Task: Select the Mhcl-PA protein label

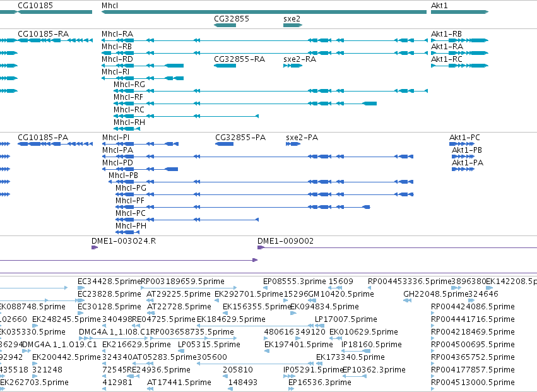Action: point(117,150)
